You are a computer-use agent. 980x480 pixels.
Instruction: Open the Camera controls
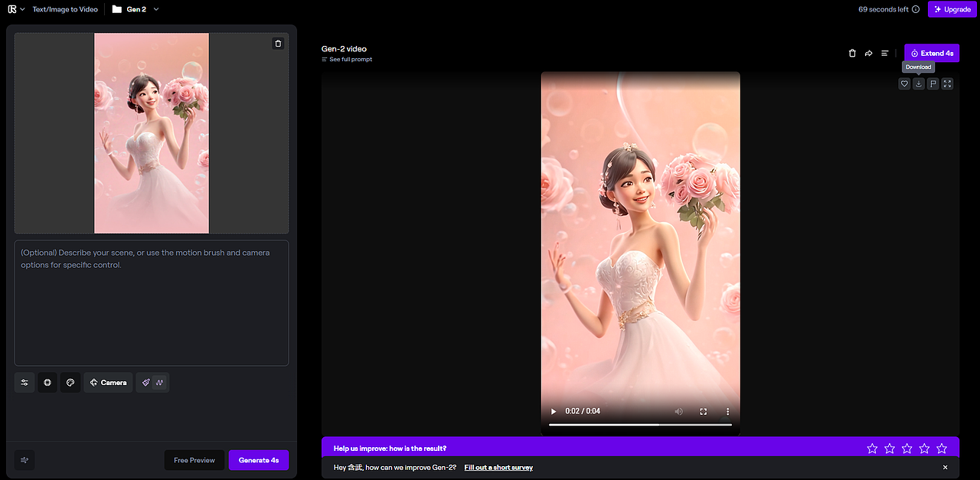click(x=108, y=382)
